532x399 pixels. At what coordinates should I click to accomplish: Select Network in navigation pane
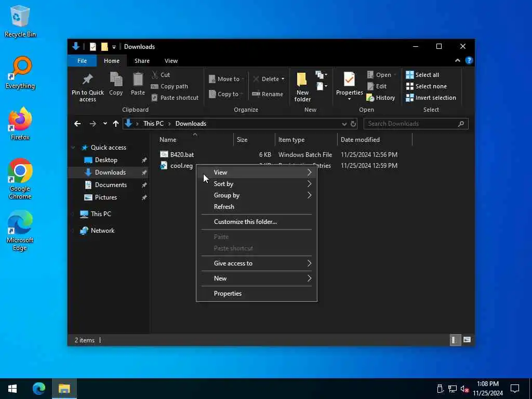[102, 230]
